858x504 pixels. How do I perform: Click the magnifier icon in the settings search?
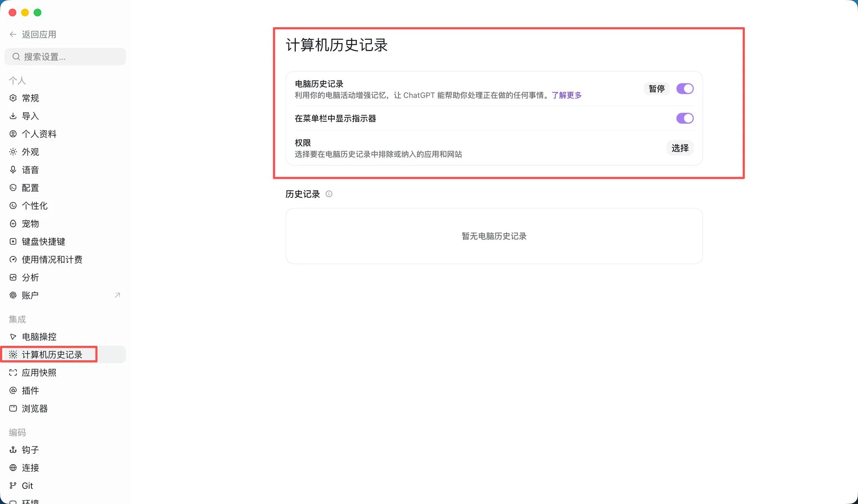click(16, 57)
